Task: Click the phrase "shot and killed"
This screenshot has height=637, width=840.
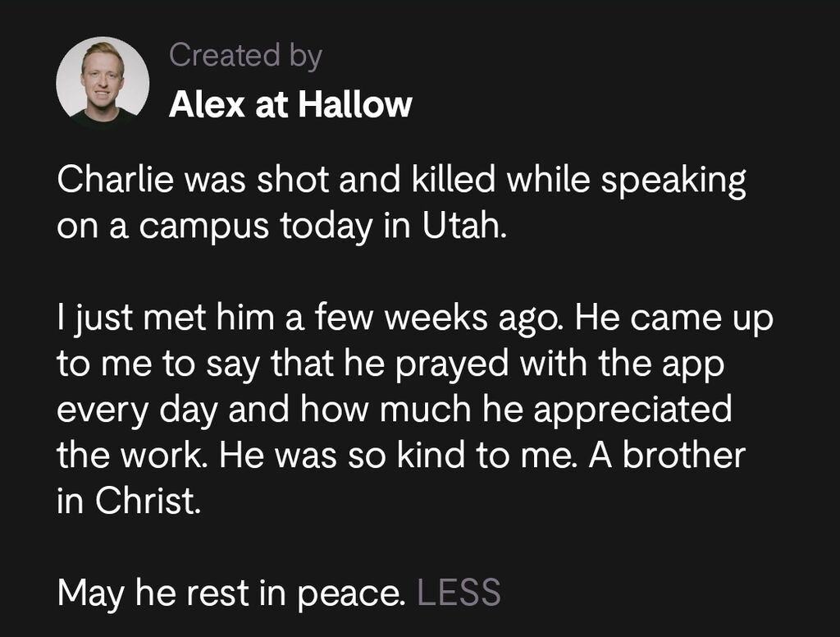Action: [376, 179]
